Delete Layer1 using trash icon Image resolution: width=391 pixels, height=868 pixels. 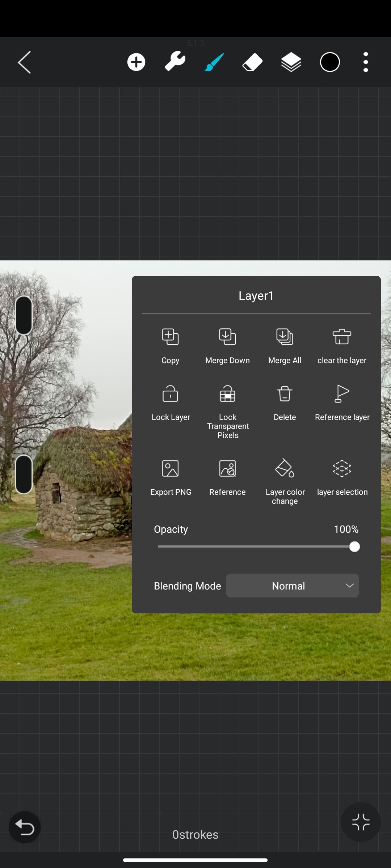click(x=285, y=402)
